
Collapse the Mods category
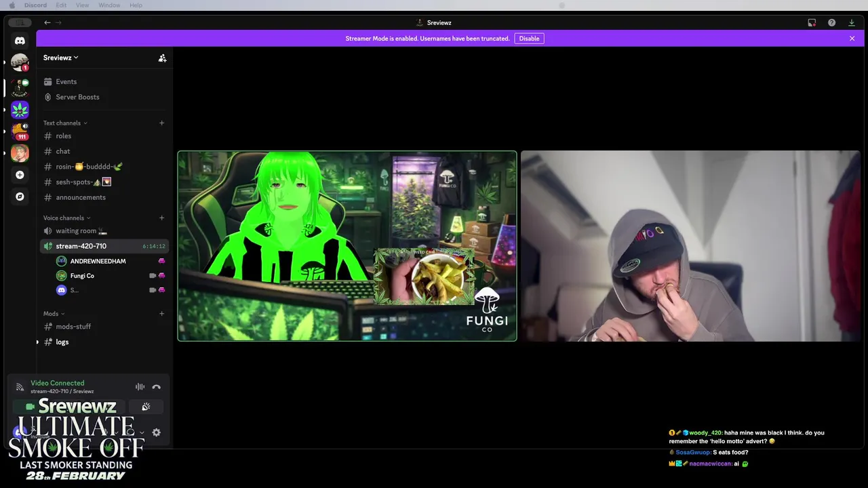coord(54,313)
